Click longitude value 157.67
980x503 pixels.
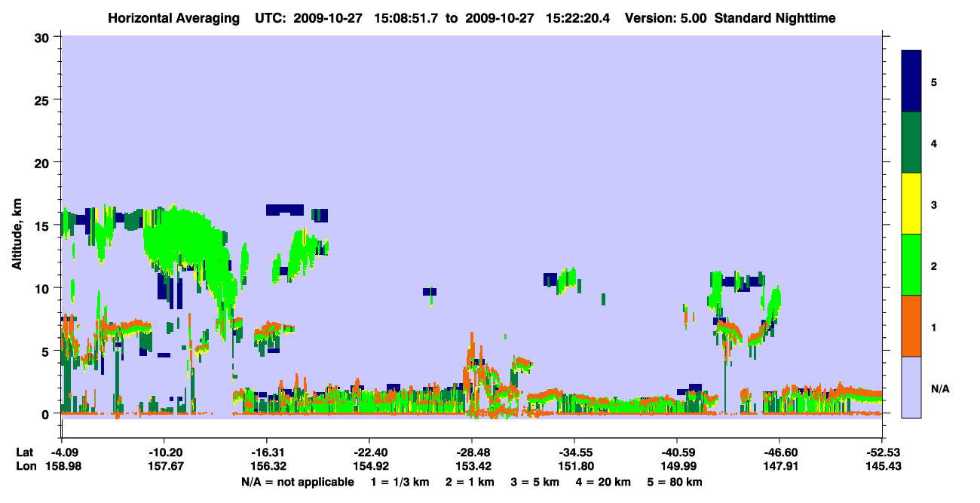pyautogui.click(x=164, y=467)
